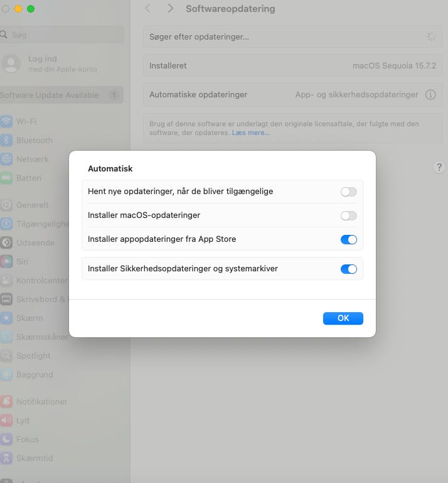Click the Kontrolcenter sidebar icon
Screen dimensions: 448x483
pos(6,280)
